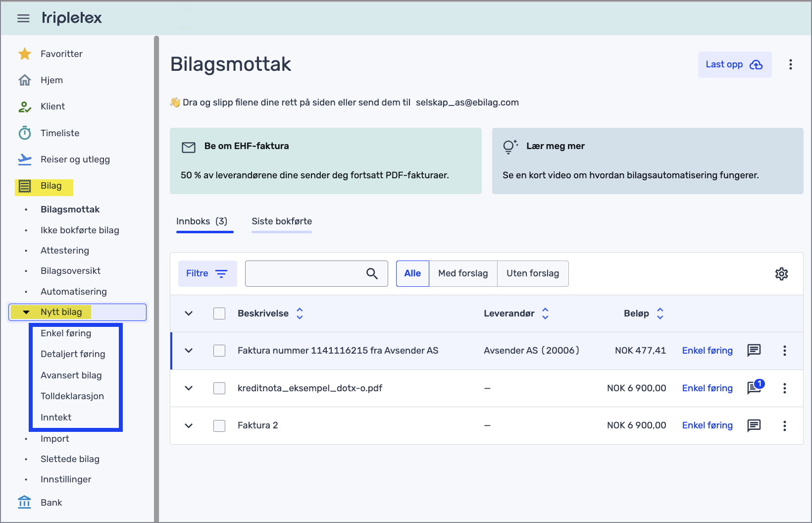This screenshot has height=523, width=812.
Task: Click the Bank building icon
Action: click(24, 502)
